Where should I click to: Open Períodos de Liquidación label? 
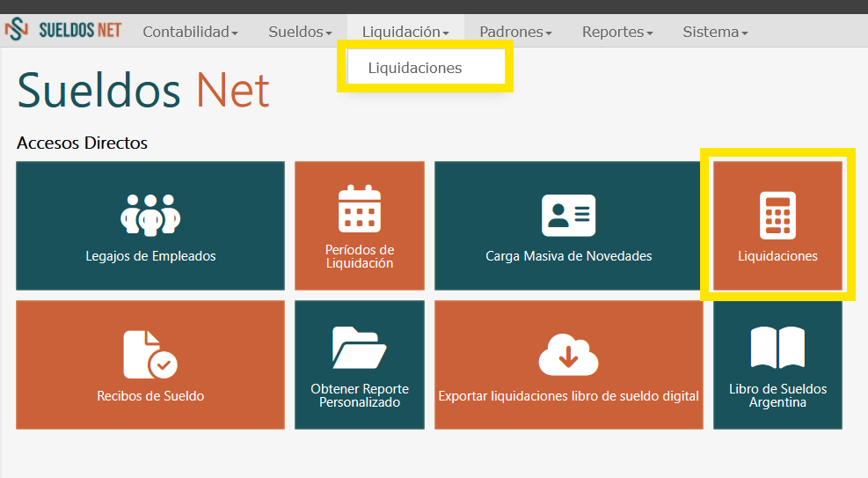click(360, 256)
